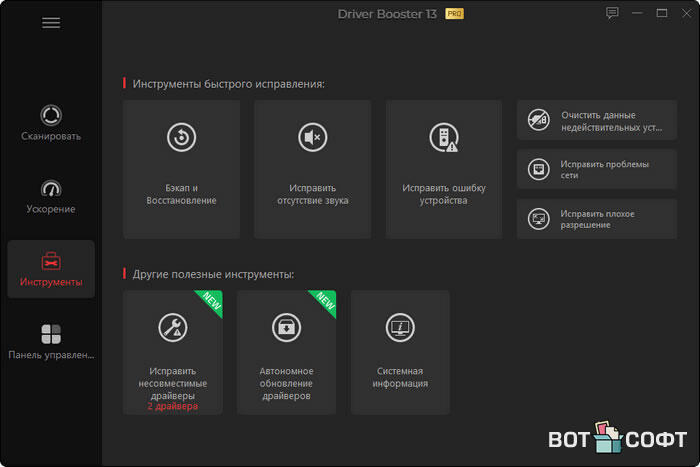Screen dimensions: 700x467
Task: Open the feedback chat icon in title bar
Action: [612, 13]
